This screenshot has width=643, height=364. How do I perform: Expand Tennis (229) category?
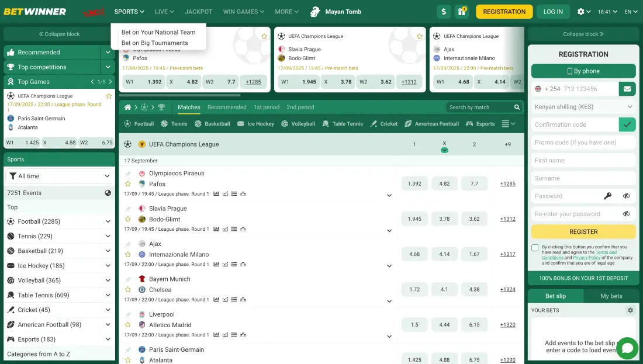pyautogui.click(x=108, y=236)
